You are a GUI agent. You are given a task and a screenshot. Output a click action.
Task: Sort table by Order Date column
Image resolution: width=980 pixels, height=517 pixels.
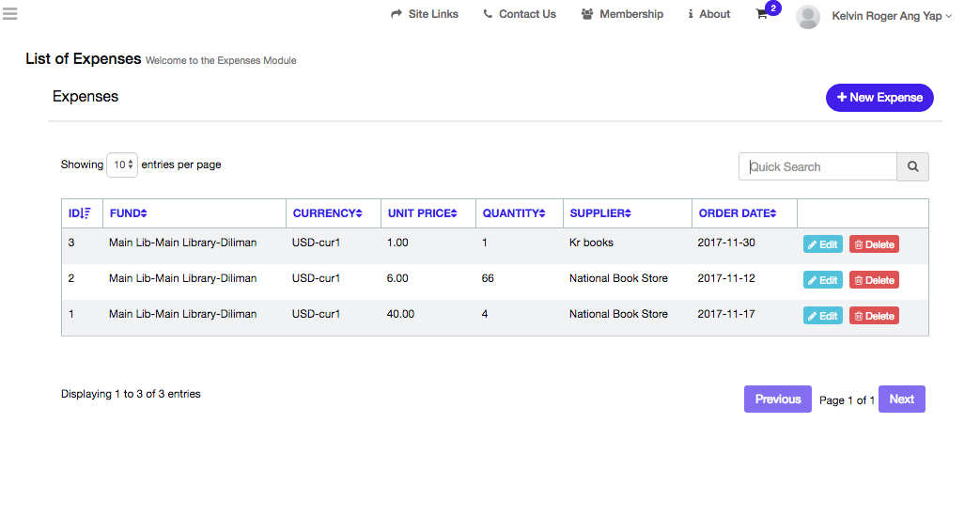click(738, 213)
